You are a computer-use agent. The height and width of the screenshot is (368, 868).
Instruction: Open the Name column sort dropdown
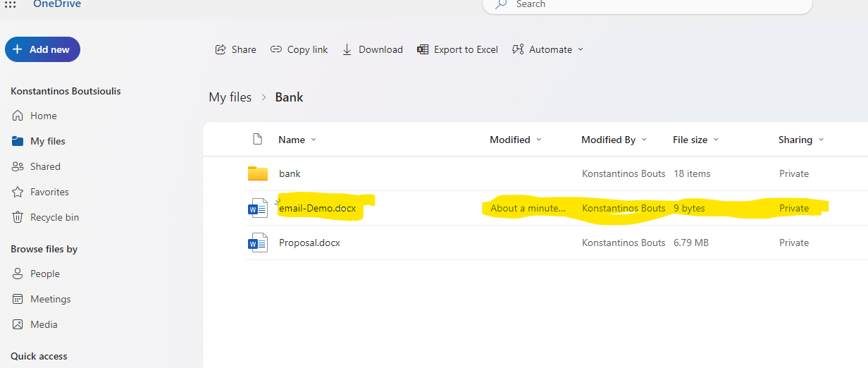[314, 140]
